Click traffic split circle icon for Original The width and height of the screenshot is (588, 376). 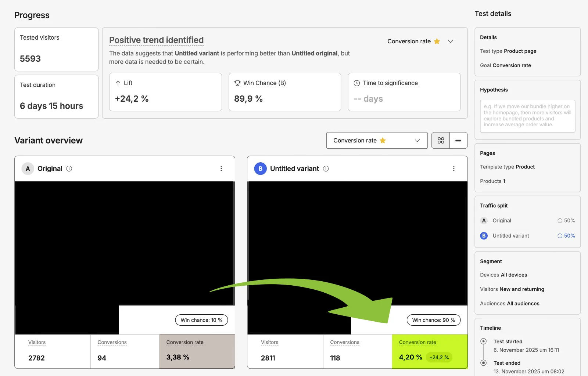[x=560, y=221]
